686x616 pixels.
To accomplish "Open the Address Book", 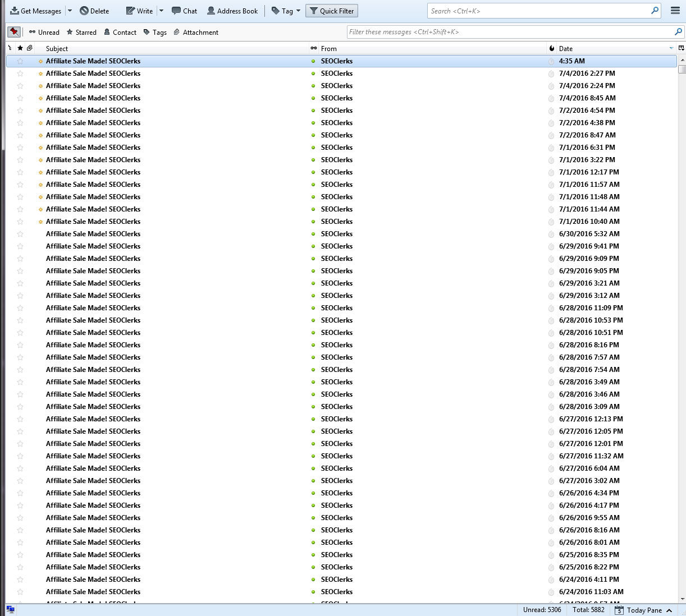I will pyautogui.click(x=232, y=11).
